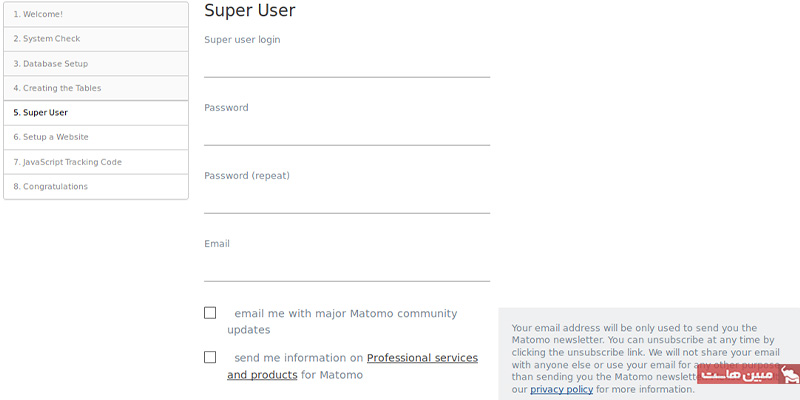Focus the Password (repeat) input
The height and width of the screenshot is (400, 800).
[x=346, y=200]
